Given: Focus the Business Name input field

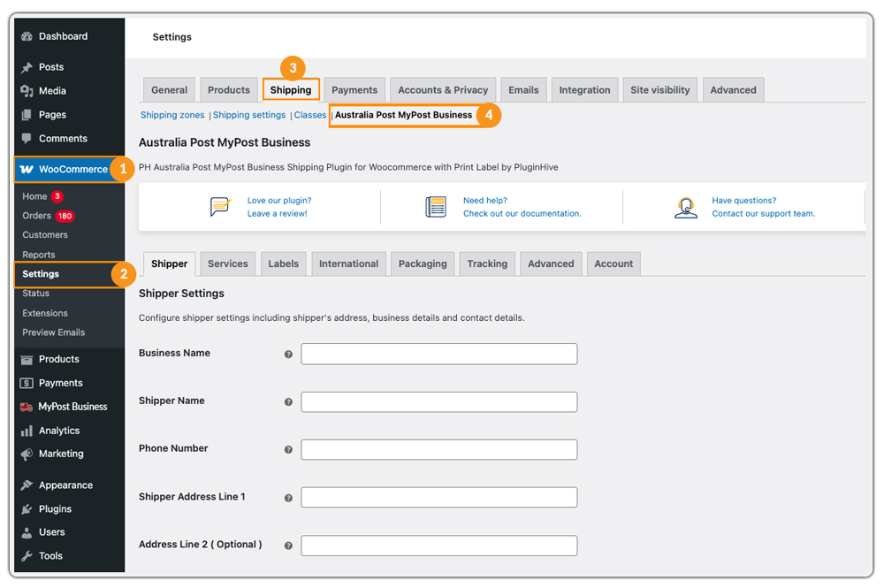Looking at the screenshot, I should pyautogui.click(x=438, y=354).
